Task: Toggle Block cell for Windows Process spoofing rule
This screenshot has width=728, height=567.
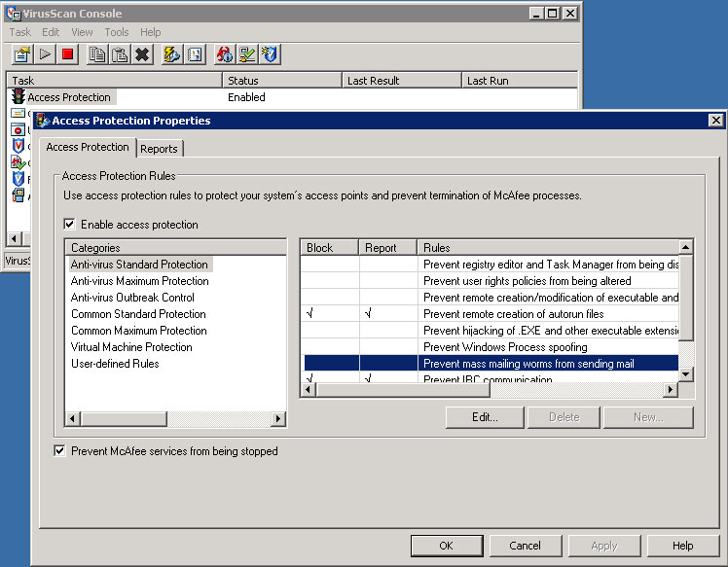Action: (330, 346)
